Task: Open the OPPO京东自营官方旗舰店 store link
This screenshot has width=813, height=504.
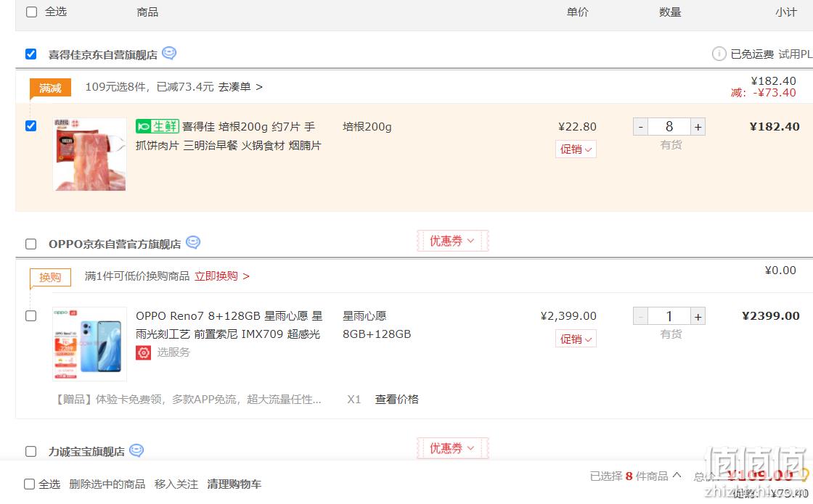Action: [115, 244]
